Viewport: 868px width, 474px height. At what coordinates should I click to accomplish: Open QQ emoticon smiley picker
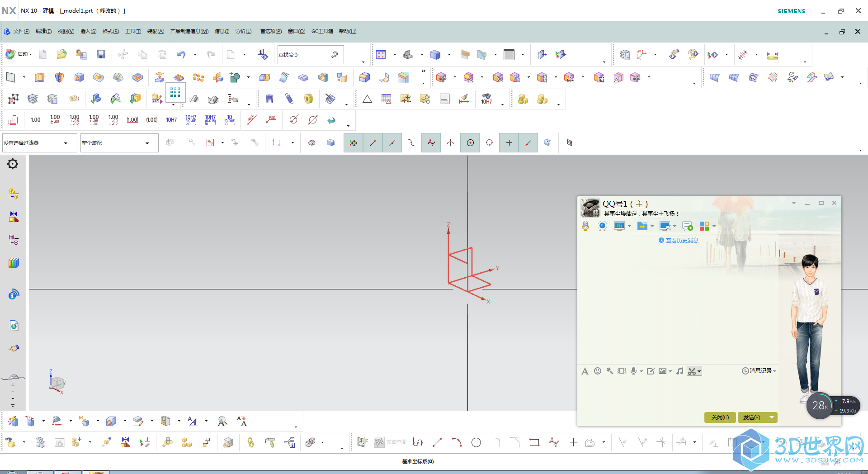598,371
